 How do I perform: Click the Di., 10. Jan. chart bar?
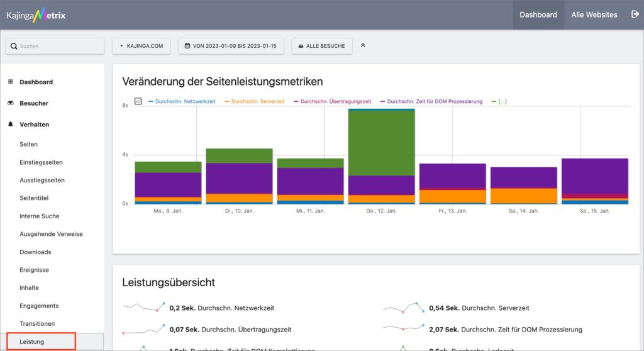tap(239, 176)
